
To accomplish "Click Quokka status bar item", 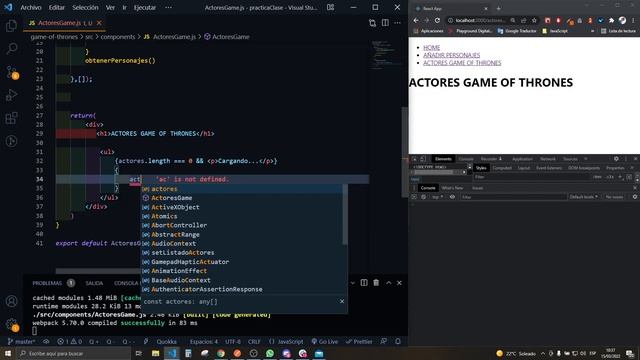I will click(x=167, y=342).
